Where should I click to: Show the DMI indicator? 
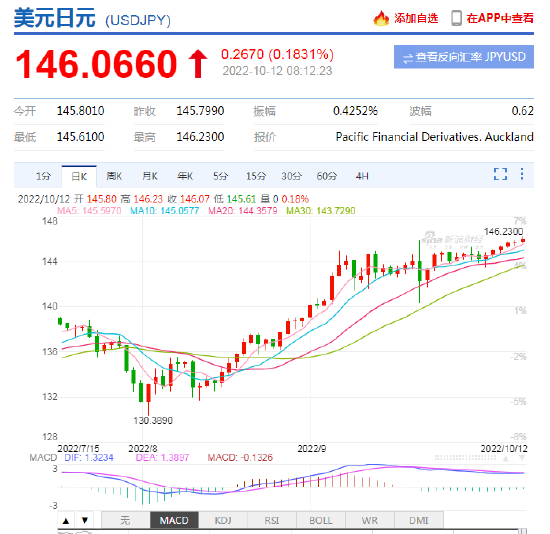point(419,520)
